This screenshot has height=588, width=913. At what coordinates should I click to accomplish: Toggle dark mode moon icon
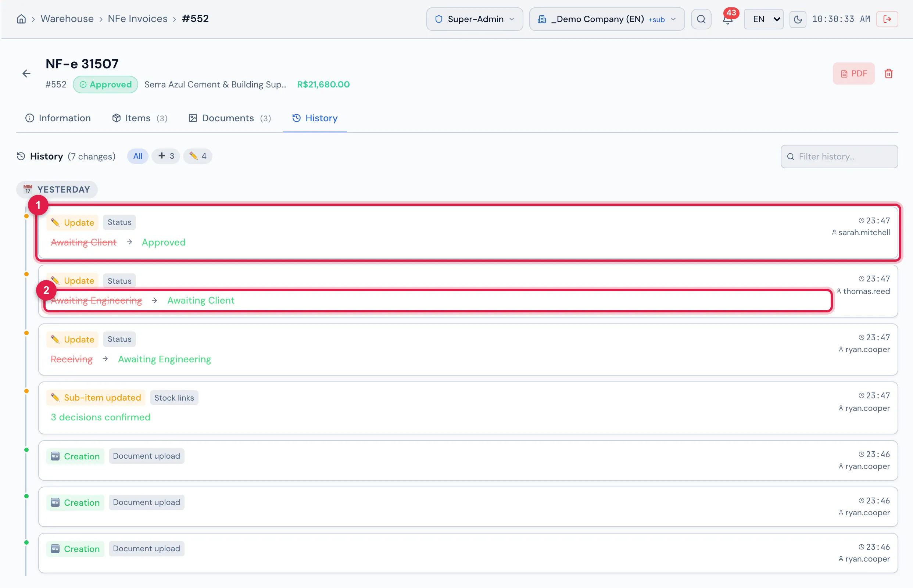(x=798, y=19)
